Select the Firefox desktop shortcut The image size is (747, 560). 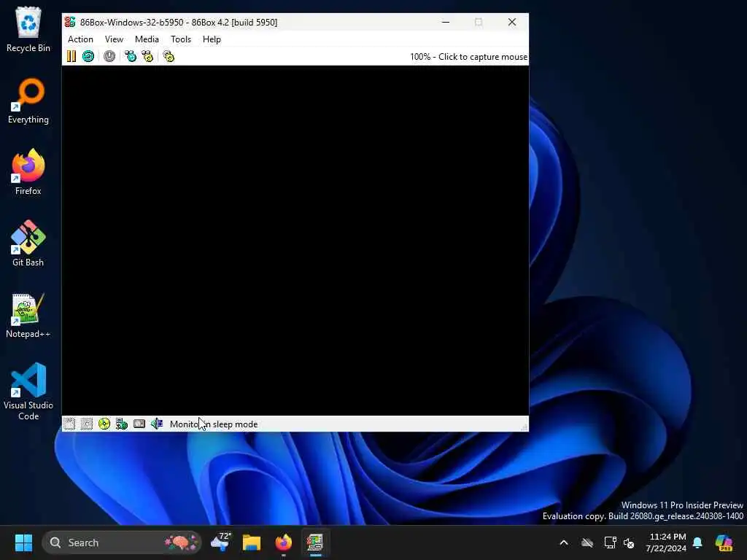point(28,172)
